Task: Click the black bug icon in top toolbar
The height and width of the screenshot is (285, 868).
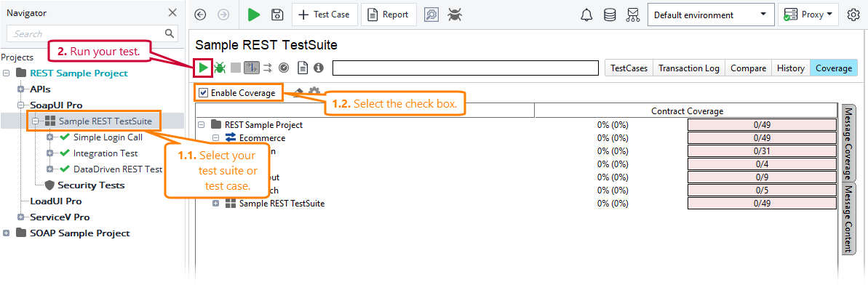Action: (x=455, y=15)
